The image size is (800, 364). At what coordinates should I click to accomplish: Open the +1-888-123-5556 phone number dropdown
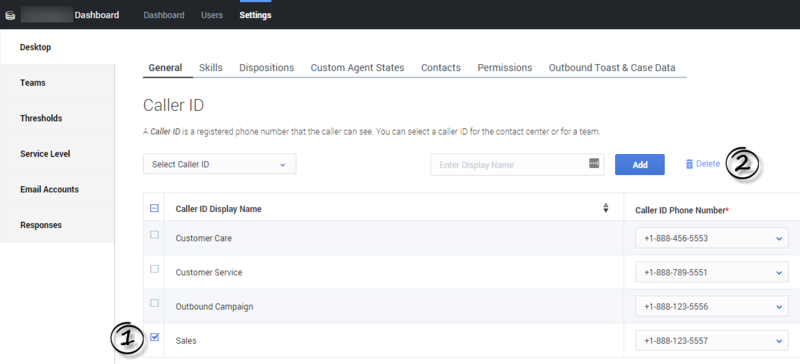pos(712,306)
